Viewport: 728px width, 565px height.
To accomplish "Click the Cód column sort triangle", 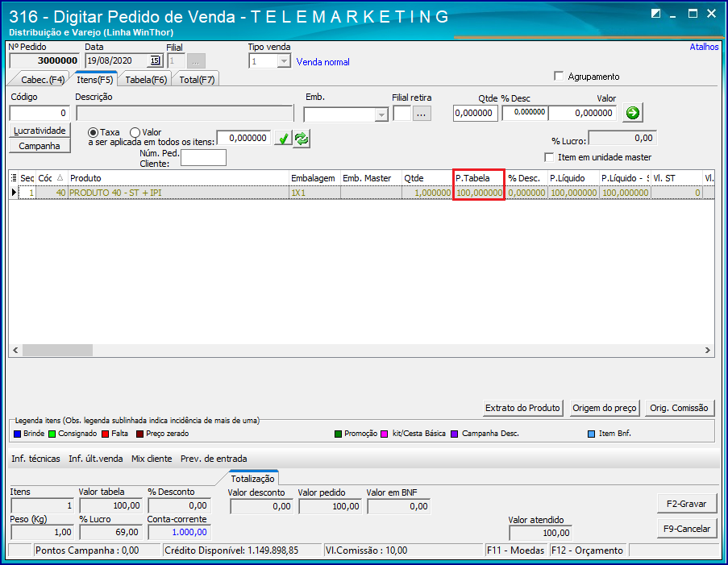I will [60, 177].
